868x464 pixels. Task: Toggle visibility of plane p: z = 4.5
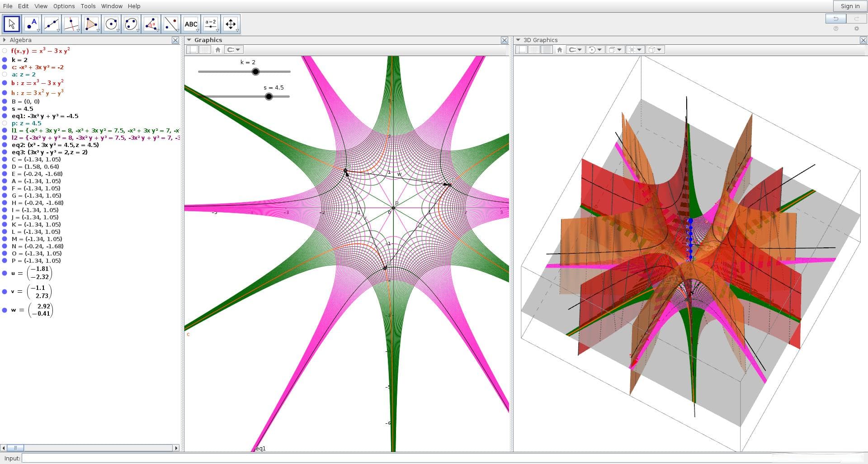point(5,123)
